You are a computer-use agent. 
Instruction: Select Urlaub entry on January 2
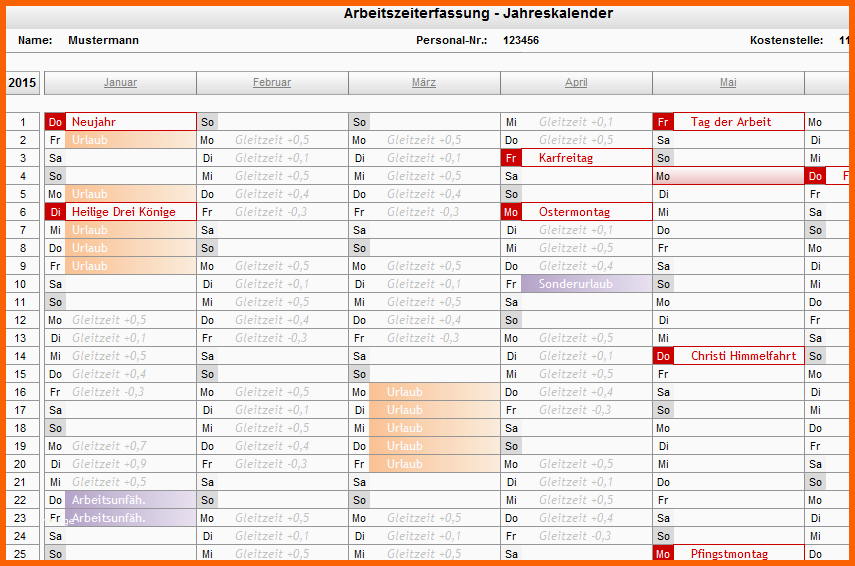[130, 140]
